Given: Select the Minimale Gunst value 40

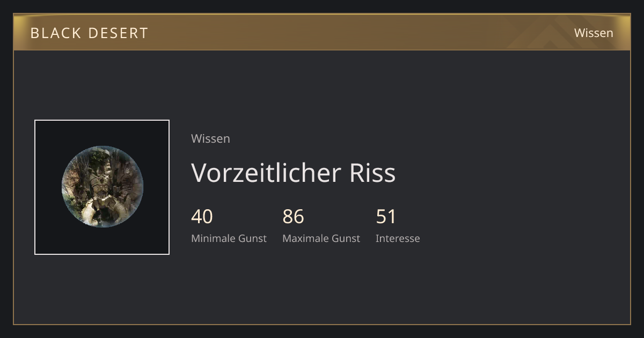Looking at the screenshot, I should (x=202, y=217).
